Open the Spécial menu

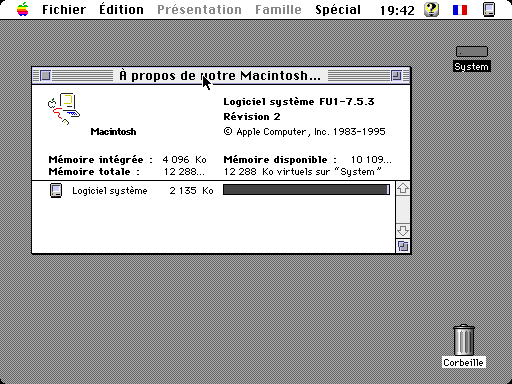pos(338,10)
